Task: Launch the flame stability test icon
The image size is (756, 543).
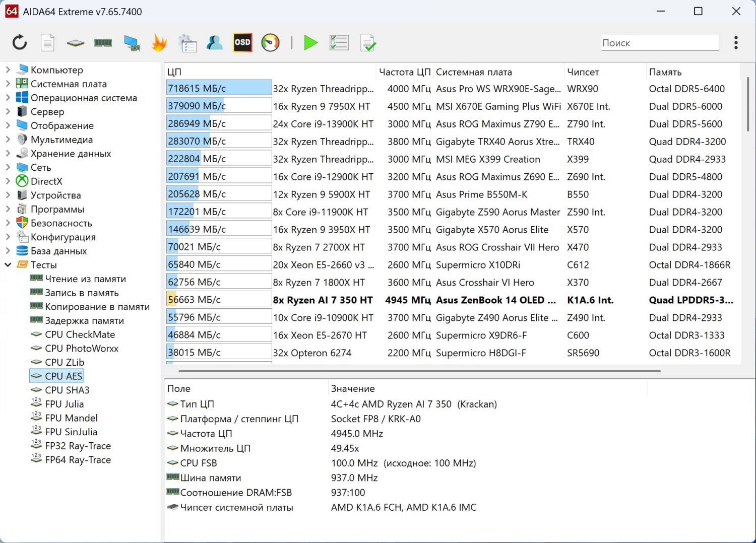Action: pyautogui.click(x=159, y=43)
